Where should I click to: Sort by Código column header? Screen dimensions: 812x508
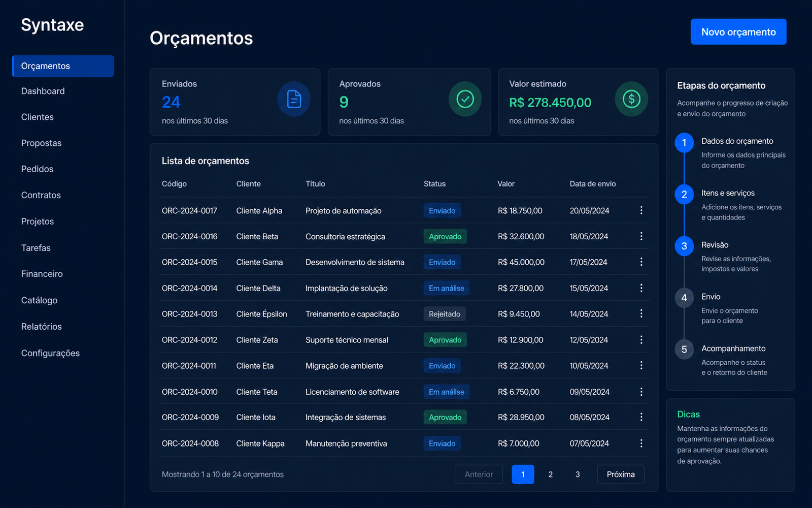tap(174, 184)
